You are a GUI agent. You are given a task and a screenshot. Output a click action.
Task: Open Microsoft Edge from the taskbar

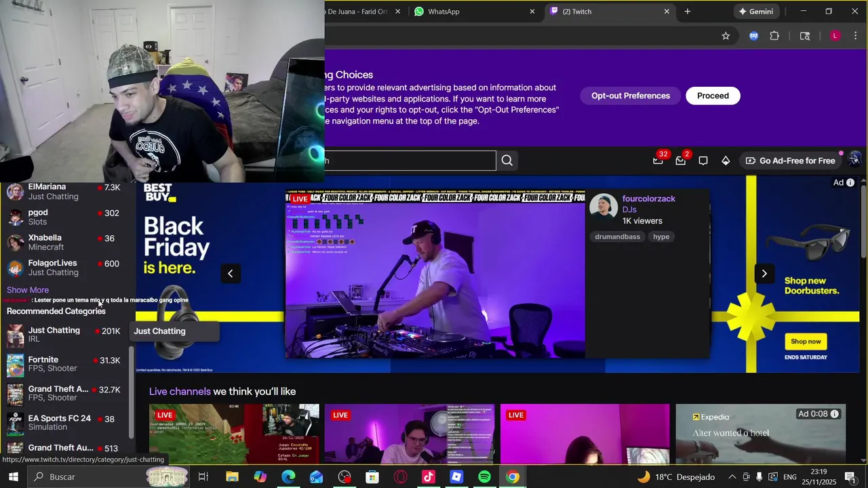(288, 476)
